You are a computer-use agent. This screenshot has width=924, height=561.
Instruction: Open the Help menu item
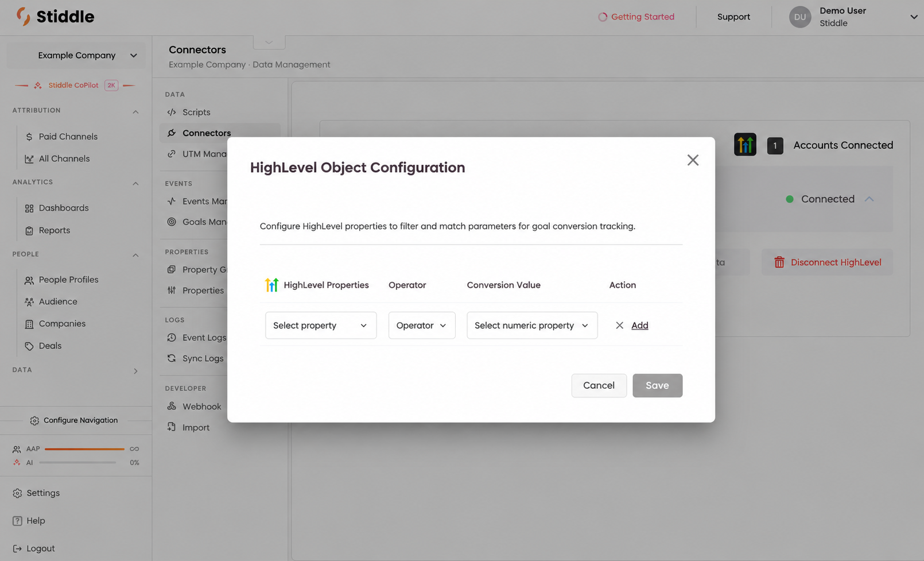[x=29, y=521]
